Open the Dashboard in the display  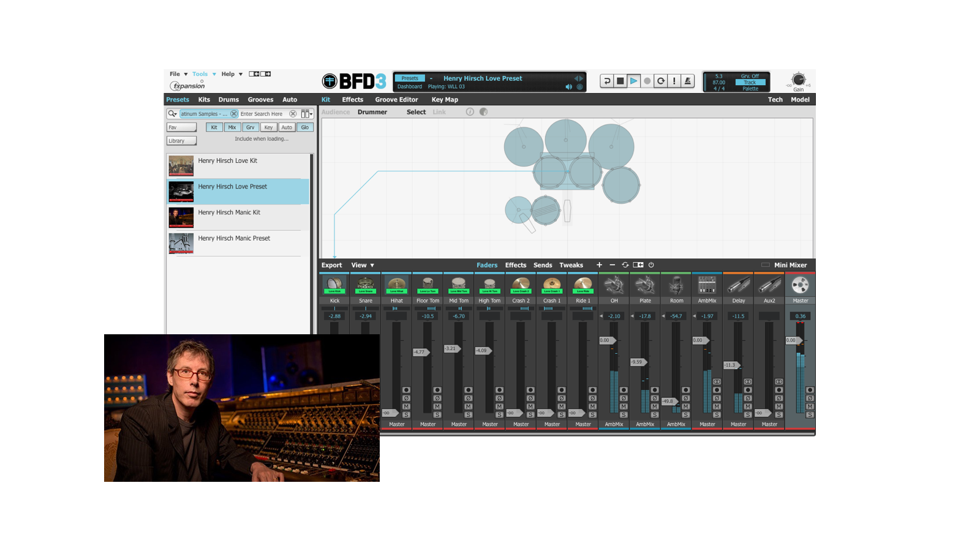pyautogui.click(x=410, y=87)
